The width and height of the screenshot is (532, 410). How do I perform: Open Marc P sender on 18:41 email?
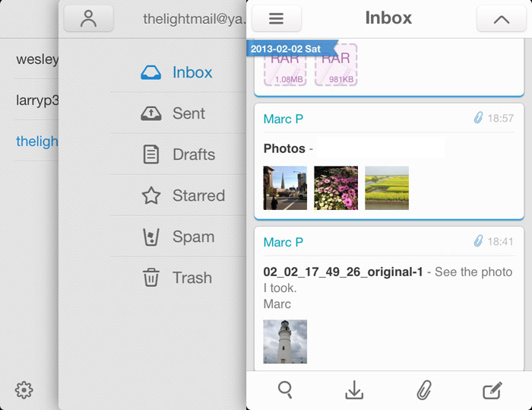283,242
